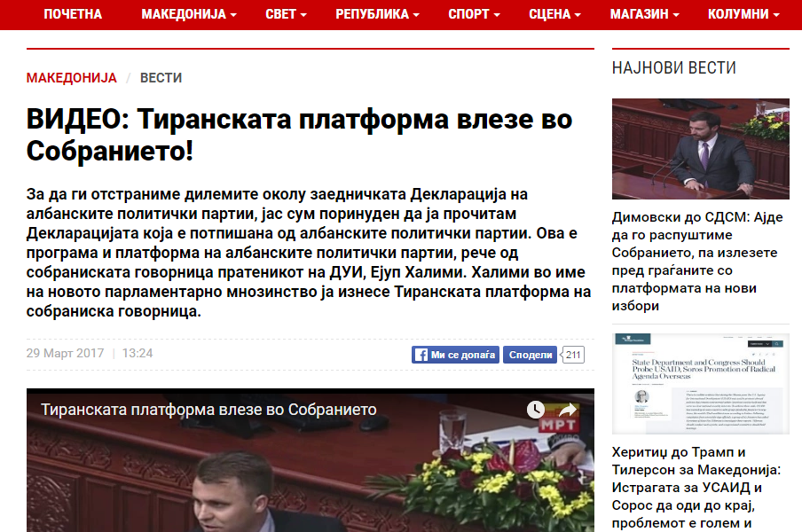802x532 pixels.
Task: Open the State Department article thumbnail
Action: click(x=700, y=384)
